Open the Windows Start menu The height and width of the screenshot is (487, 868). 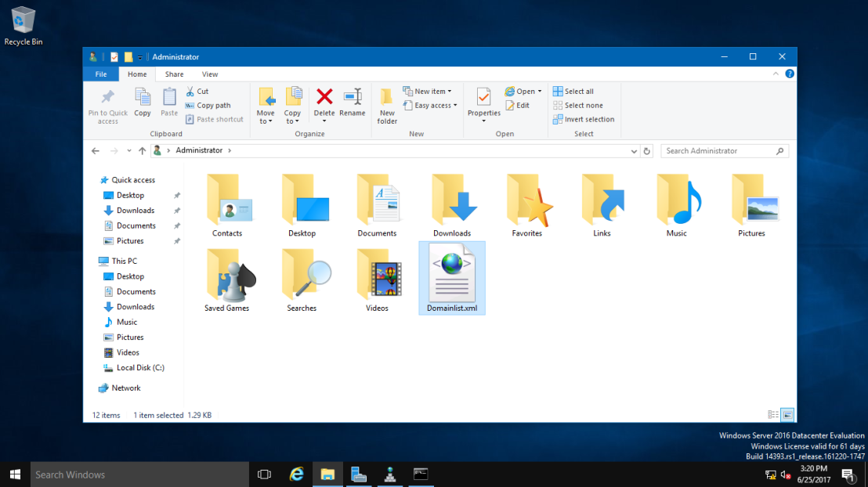click(15, 474)
